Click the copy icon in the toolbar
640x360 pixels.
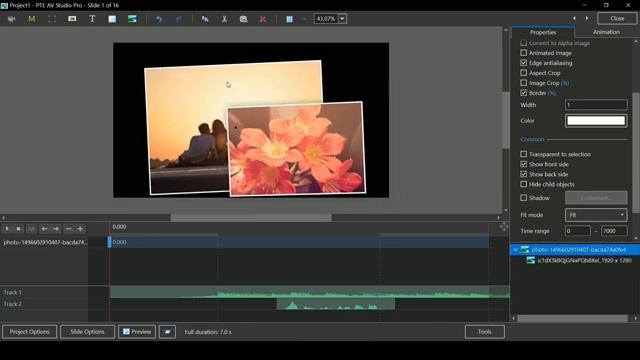coord(205,19)
